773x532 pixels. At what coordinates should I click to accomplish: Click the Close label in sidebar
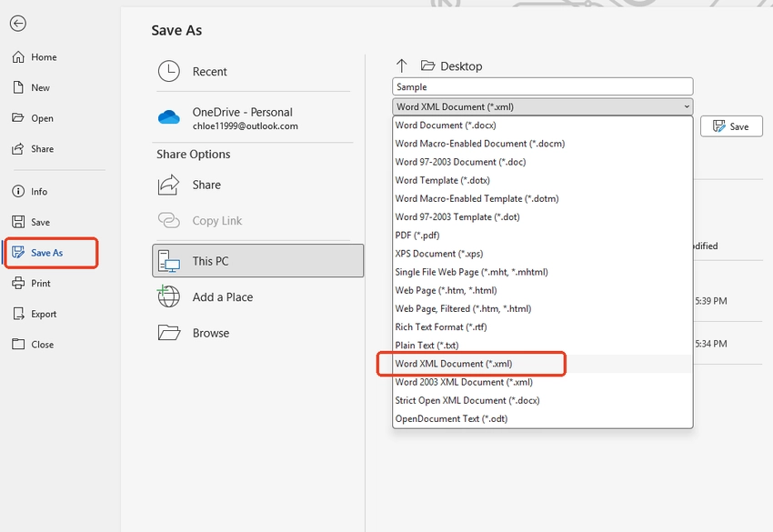pyautogui.click(x=43, y=344)
